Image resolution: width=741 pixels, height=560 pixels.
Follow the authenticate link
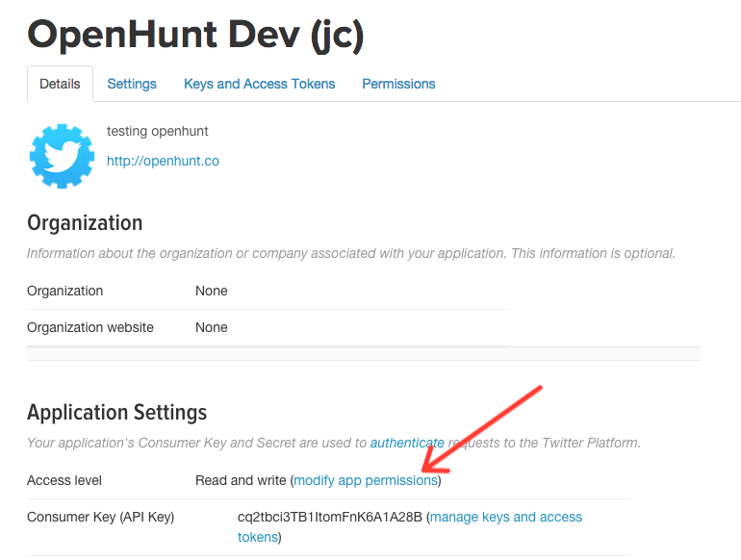407,444
